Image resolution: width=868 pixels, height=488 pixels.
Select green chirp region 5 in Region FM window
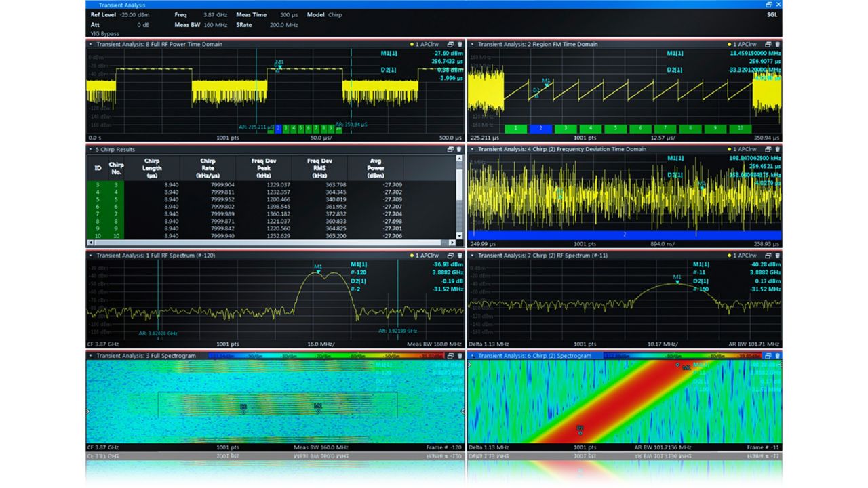point(615,128)
